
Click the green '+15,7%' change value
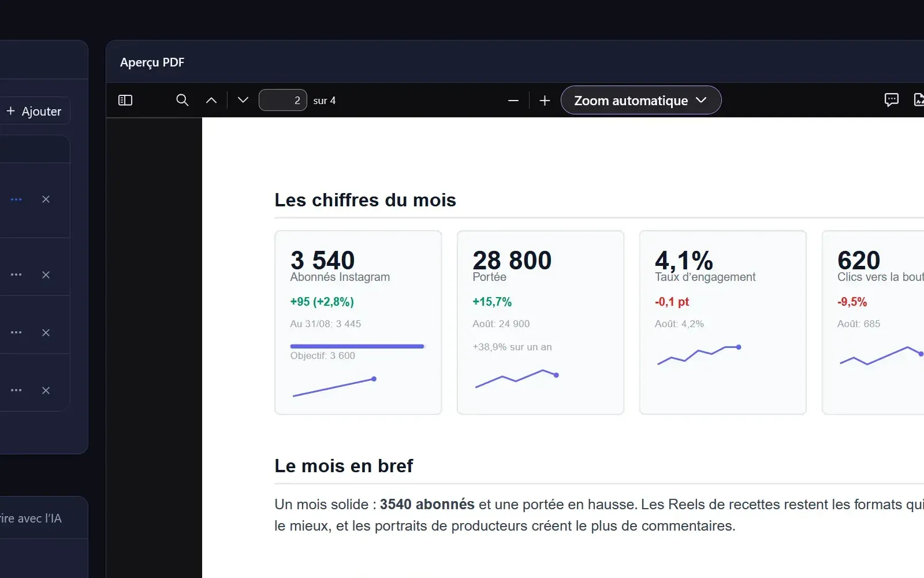click(x=492, y=302)
